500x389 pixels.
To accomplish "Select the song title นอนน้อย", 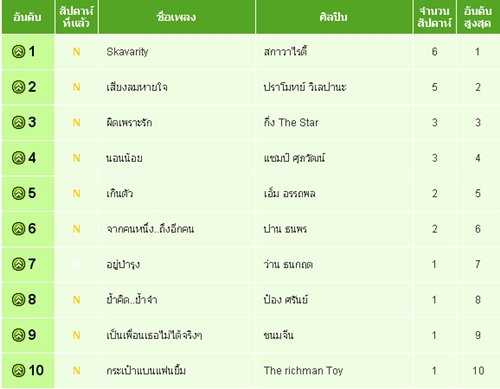I will point(124,158).
